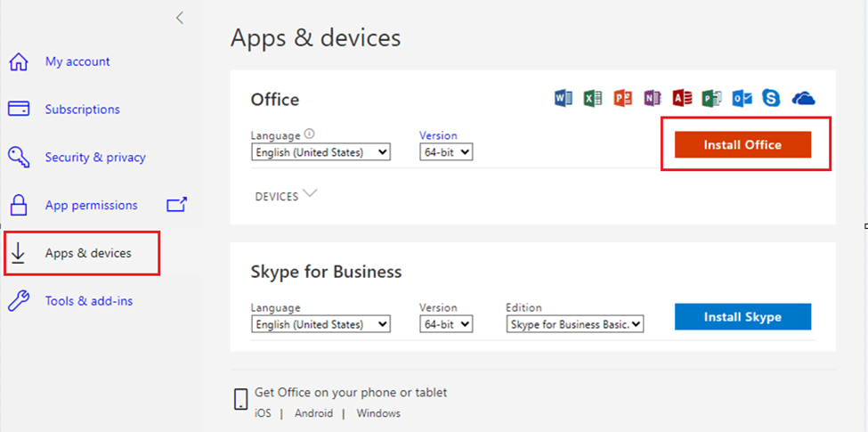Collapse the sidebar with the left chevron
The width and height of the screenshot is (868, 432).
(179, 18)
